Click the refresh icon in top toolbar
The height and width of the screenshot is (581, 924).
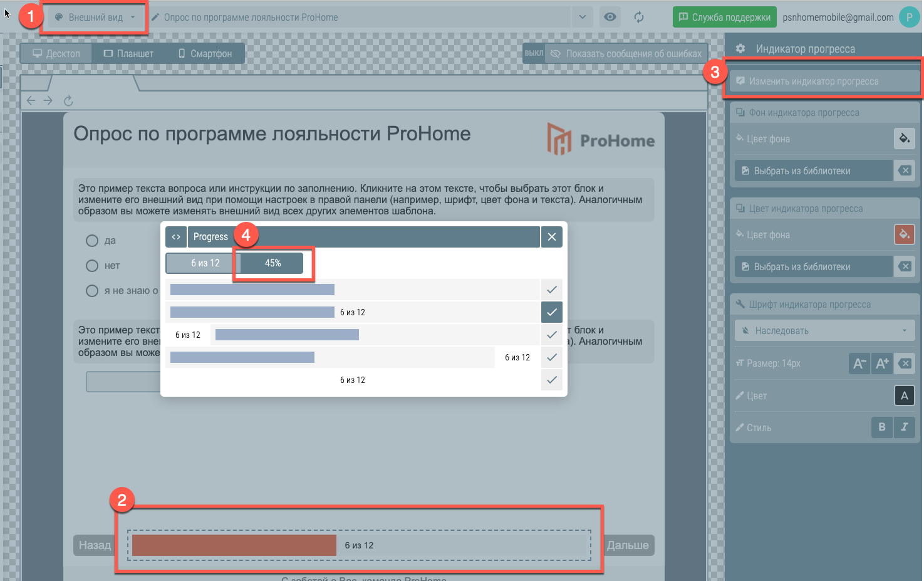[639, 17]
